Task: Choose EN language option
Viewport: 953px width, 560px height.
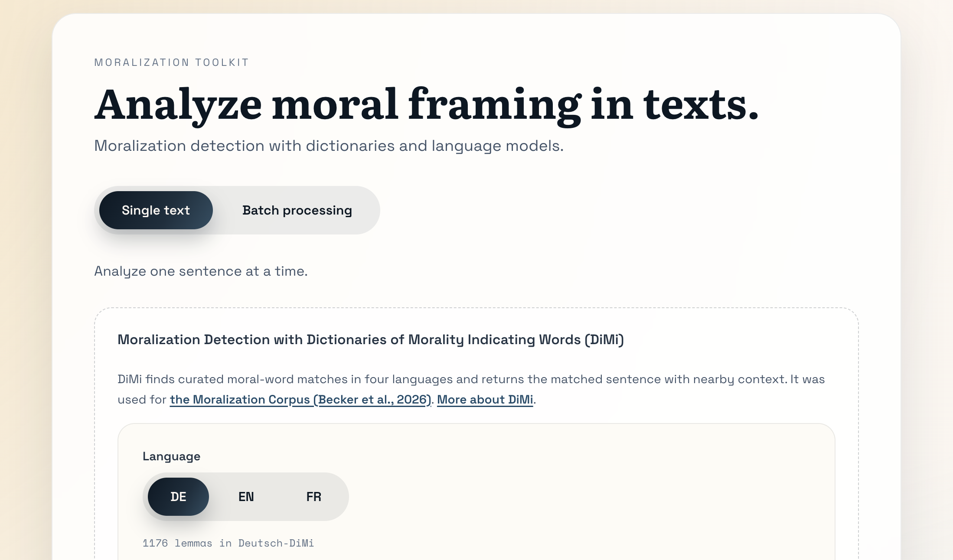Action: [x=246, y=497]
